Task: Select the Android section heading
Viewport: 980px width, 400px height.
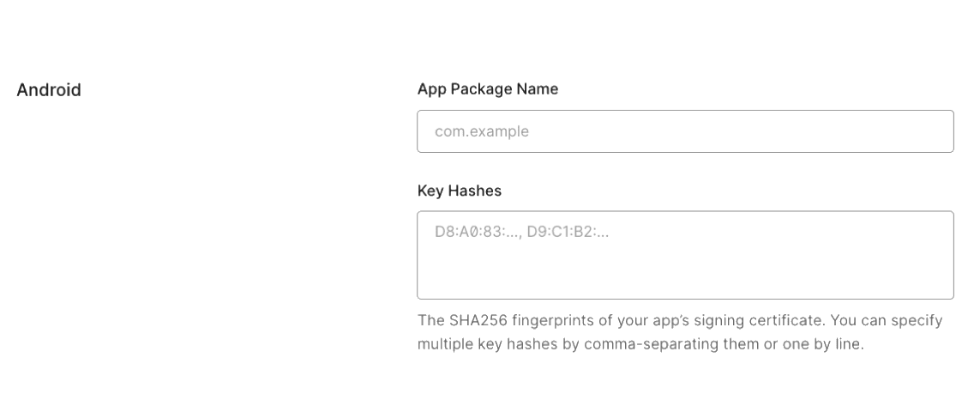Action: tap(49, 90)
